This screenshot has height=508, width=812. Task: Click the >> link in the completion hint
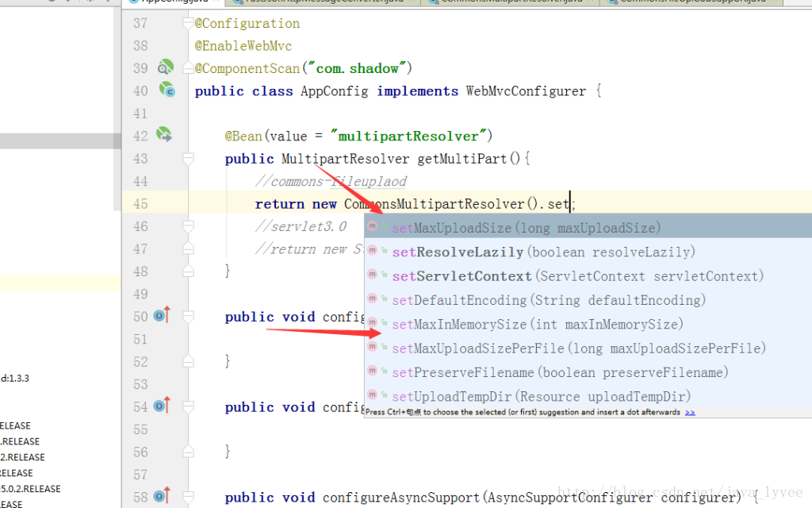point(690,413)
